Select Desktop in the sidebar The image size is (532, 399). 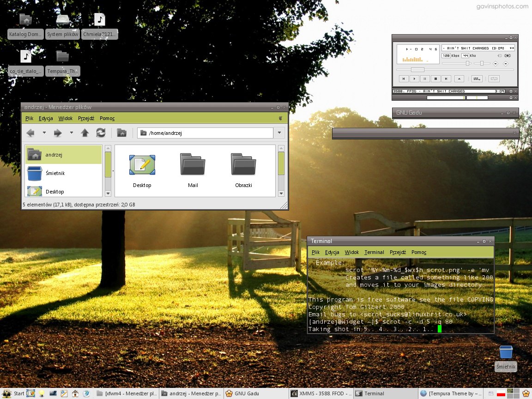(63, 191)
